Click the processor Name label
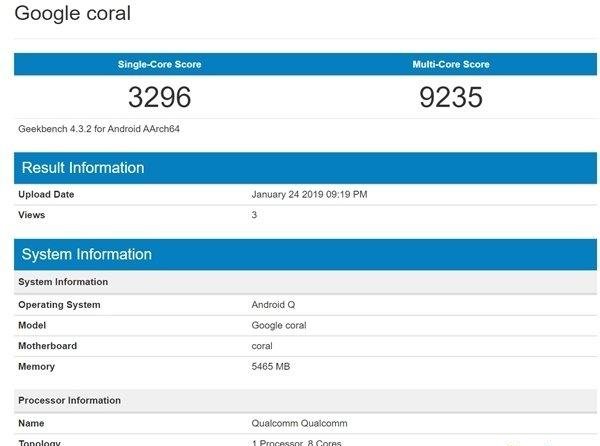This screenshot has height=446, width=600. (31, 423)
